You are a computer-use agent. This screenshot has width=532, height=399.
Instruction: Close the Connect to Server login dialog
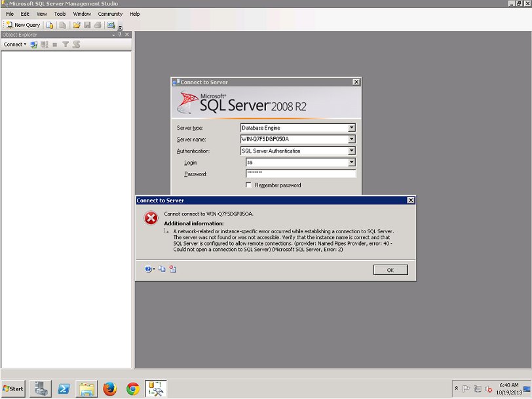coord(356,82)
